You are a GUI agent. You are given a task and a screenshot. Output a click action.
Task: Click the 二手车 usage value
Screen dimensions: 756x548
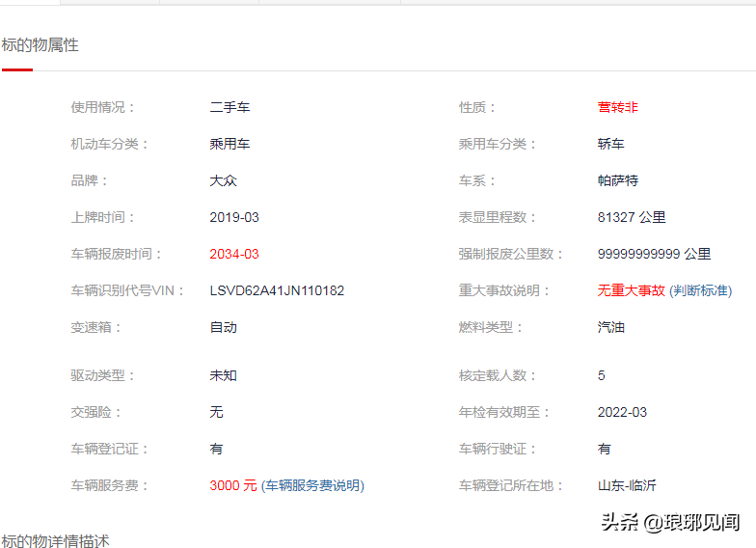point(229,107)
